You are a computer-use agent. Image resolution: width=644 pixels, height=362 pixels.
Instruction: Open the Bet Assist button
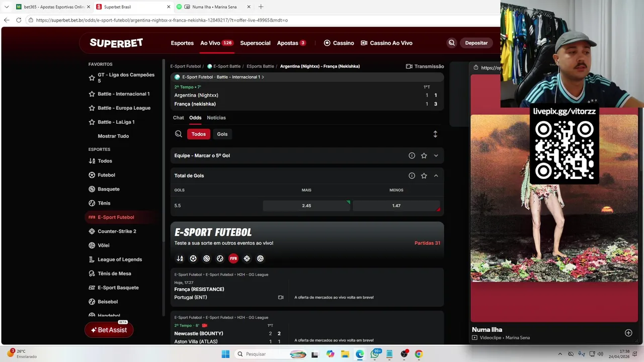point(109,330)
